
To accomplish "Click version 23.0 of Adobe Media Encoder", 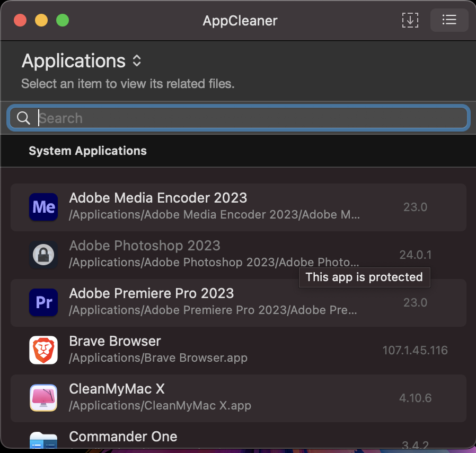I will [415, 207].
